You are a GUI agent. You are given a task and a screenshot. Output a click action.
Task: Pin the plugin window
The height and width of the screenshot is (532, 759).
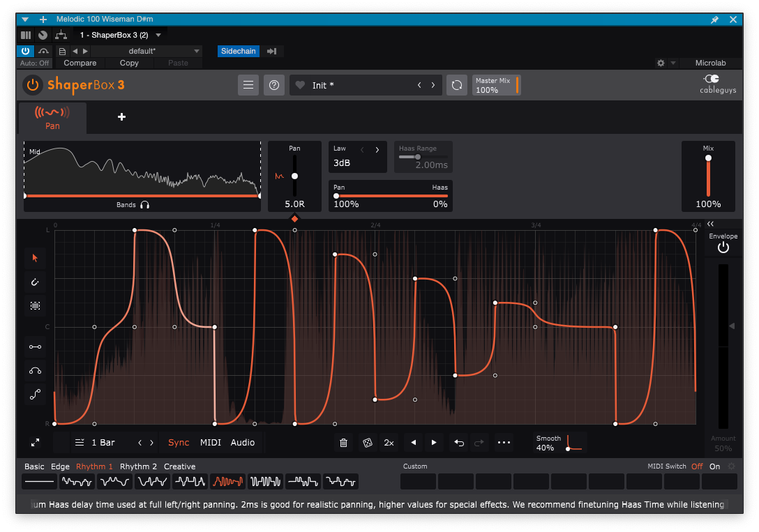click(x=714, y=20)
